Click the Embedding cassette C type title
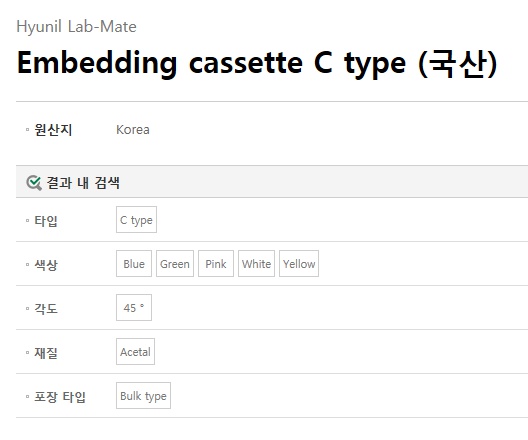The height and width of the screenshot is (440, 528). pos(257,64)
